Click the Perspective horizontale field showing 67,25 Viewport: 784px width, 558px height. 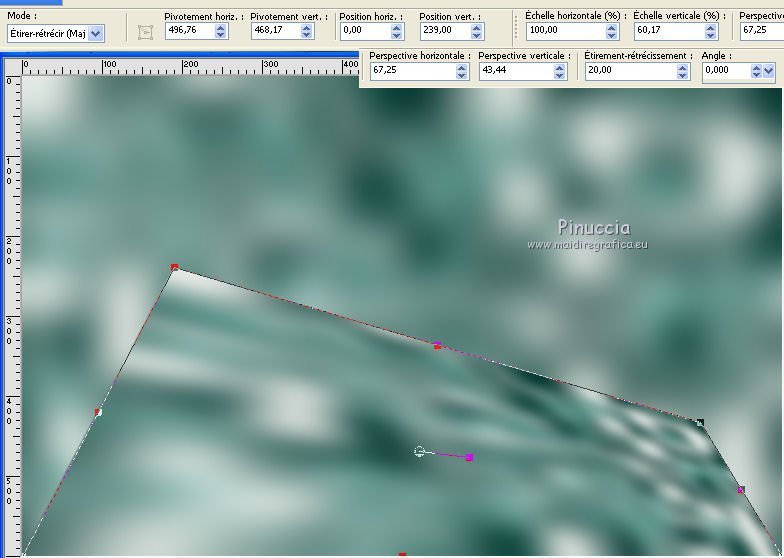(x=410, y=71)
